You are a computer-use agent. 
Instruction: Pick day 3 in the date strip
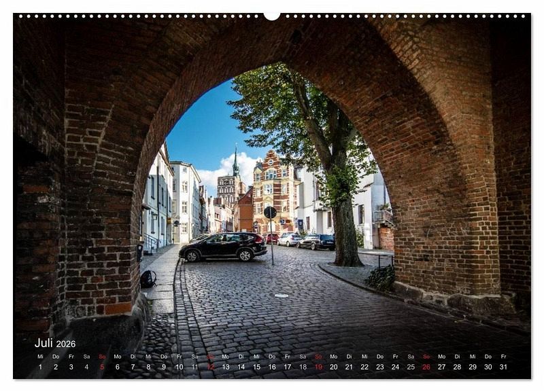click(x=71, y=367)
